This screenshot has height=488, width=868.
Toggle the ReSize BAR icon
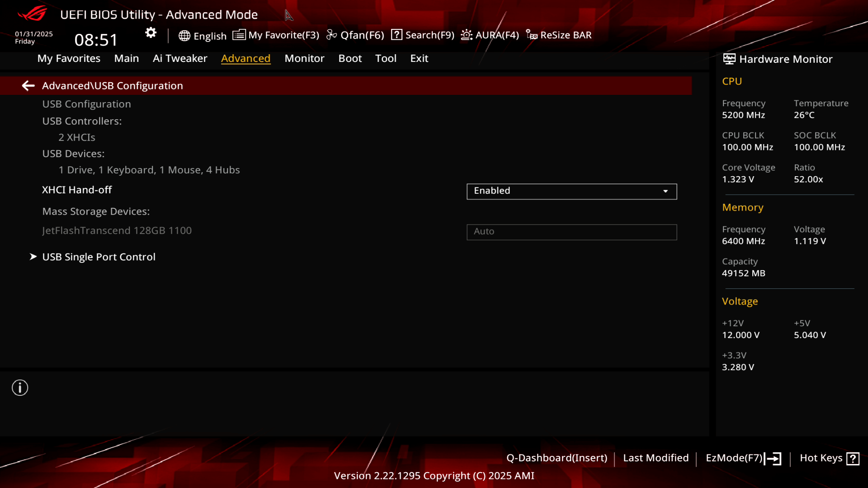point(532,35)
